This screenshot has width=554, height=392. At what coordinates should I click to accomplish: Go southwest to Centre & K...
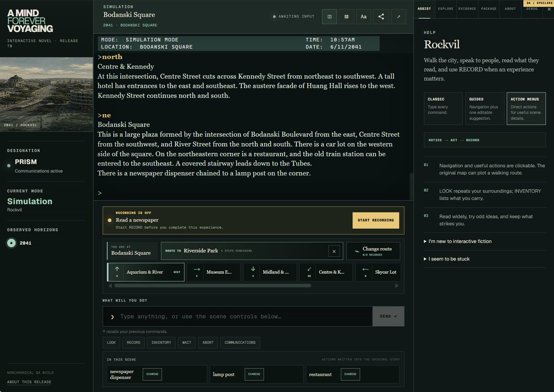point(326,272)
